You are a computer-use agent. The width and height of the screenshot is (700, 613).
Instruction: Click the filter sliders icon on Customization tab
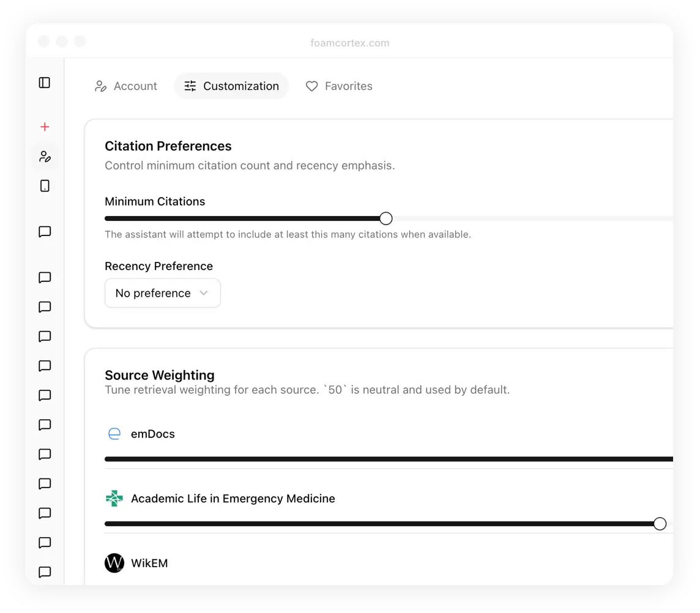[190, 86]
